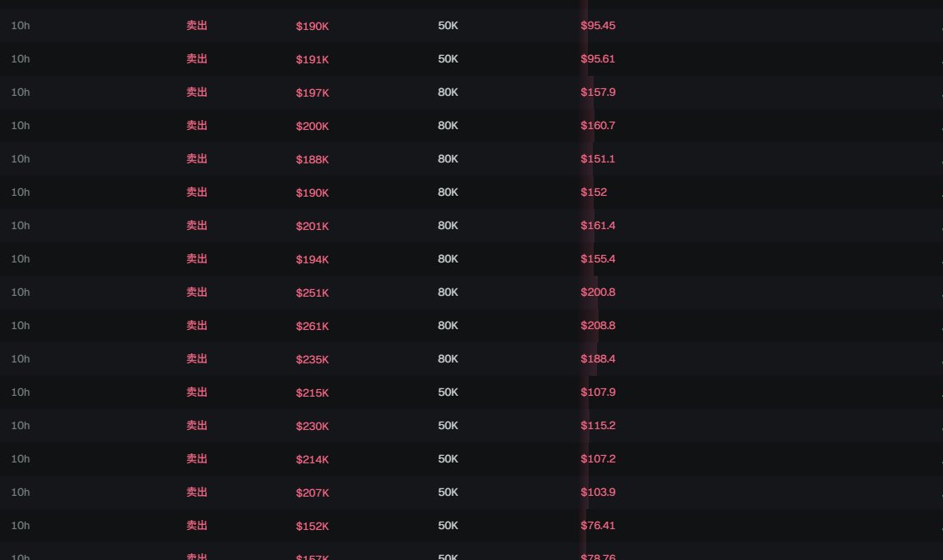Click the 50K amount in the $214K row

point(448,459)
